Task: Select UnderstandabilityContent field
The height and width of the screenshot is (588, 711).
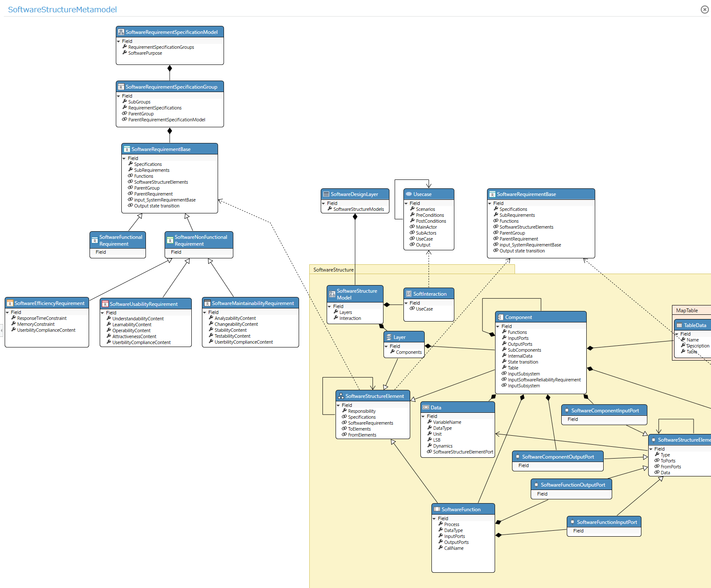Action: tap(138, 319)
